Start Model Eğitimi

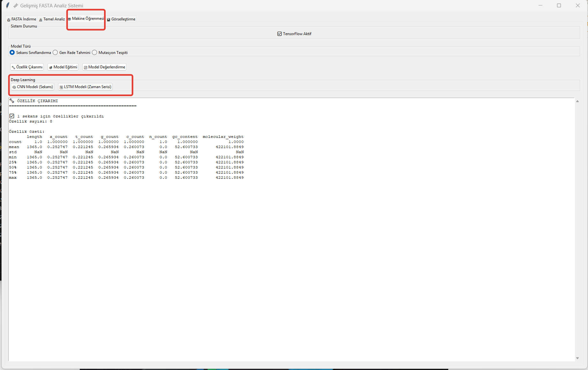pos(63,67)
